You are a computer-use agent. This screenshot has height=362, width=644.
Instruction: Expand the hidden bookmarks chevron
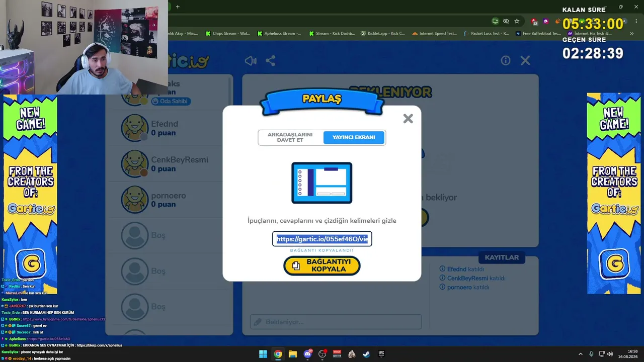pyautogui.click(x=632, y=34)
